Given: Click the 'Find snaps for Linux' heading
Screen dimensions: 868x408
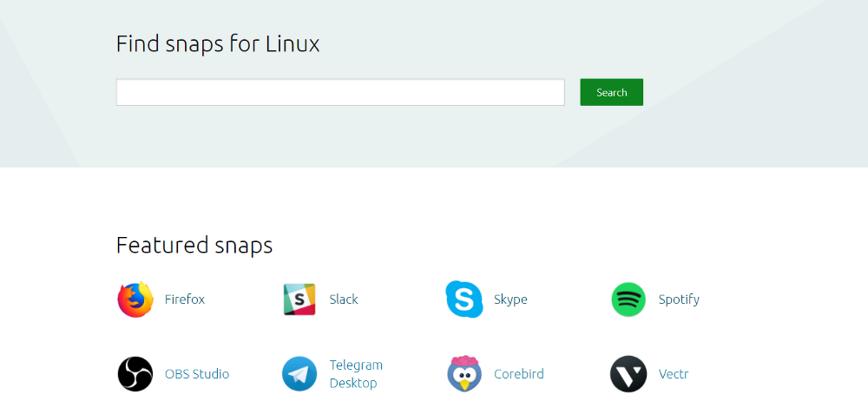Looking at the screenshot, I should tap(218, 43).
